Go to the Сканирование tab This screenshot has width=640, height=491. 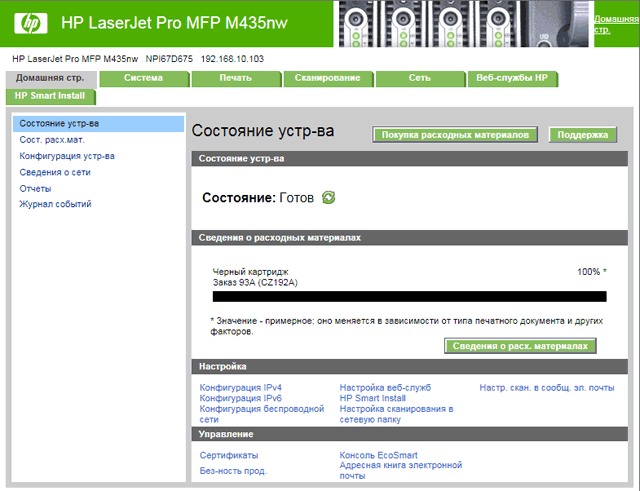[328, 78]
